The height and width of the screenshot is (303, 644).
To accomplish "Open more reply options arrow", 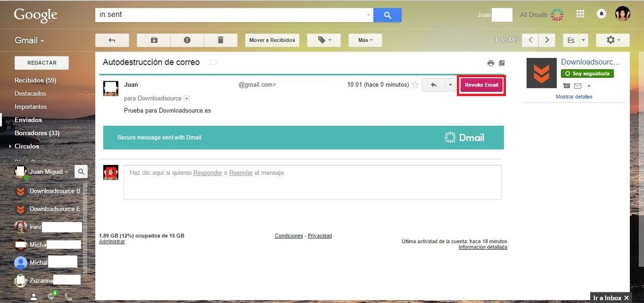I will (450, 85).
